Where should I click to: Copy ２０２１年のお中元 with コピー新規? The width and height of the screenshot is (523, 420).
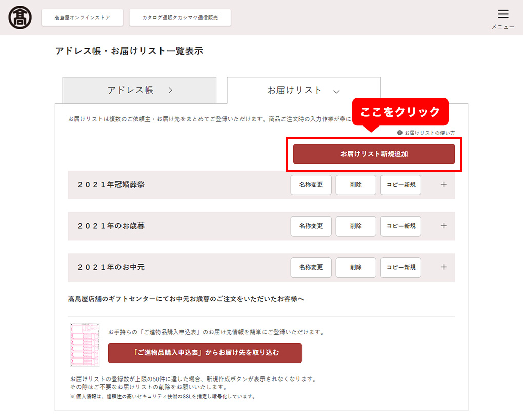coord(401,267)
